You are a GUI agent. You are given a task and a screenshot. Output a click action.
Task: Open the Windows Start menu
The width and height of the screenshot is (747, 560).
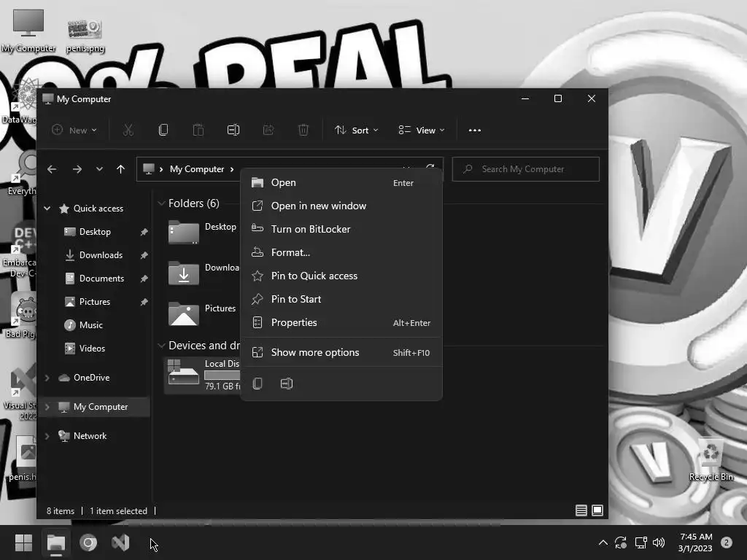[x=23, y=542]
